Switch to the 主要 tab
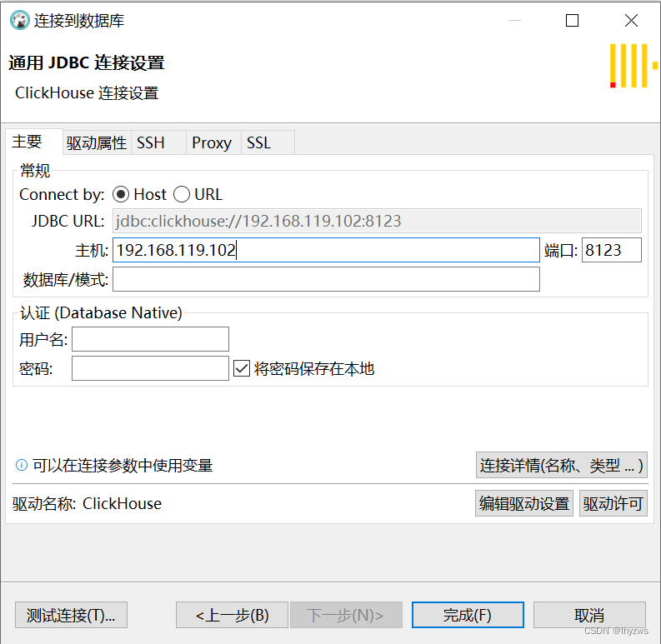 [x=33, y=142]
